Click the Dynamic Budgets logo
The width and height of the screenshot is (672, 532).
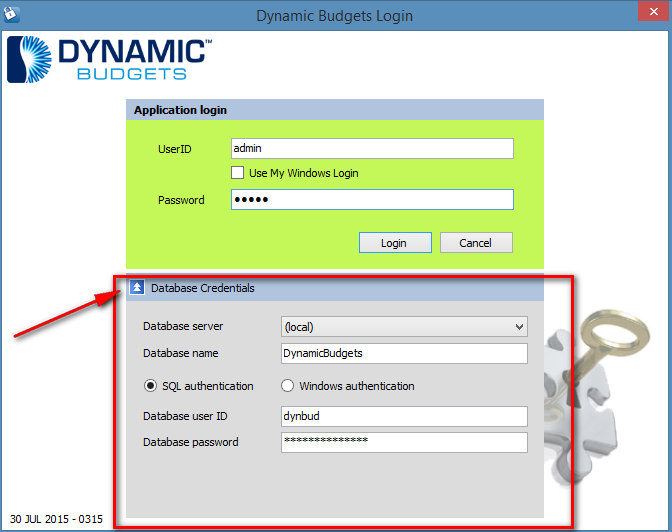[x=110, y=59]
